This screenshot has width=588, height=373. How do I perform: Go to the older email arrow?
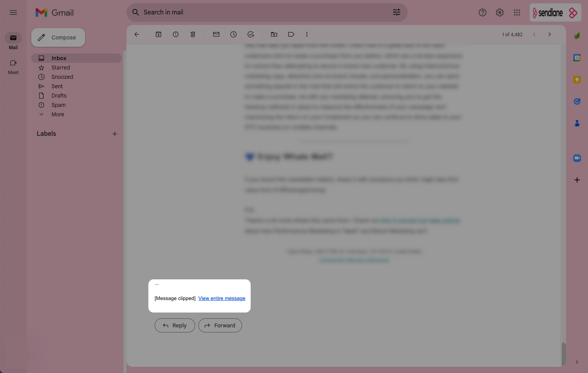click(x=550, y=34)
